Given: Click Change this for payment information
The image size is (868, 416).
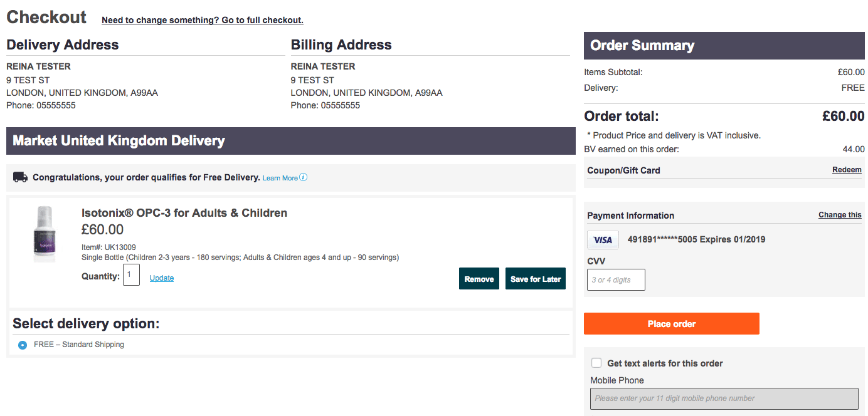Looking at the screenshot, I should pyautogui.click(x=839, y=215).
